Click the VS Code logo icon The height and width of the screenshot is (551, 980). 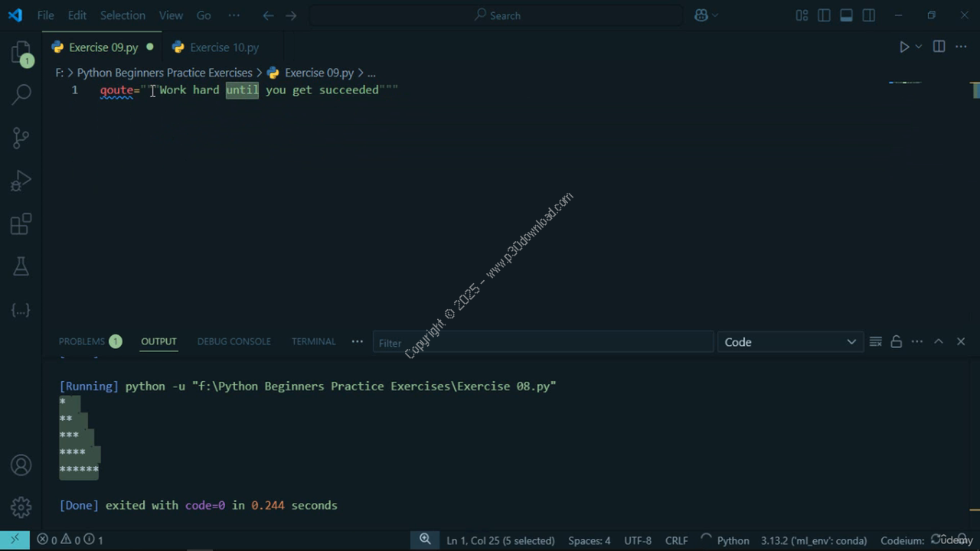pos(15,15)
